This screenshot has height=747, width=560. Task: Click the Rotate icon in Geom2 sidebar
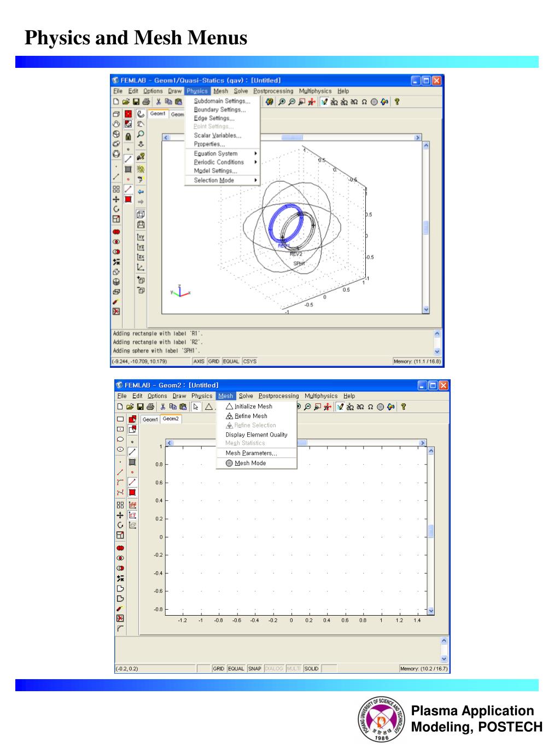[x=120, y=525]
